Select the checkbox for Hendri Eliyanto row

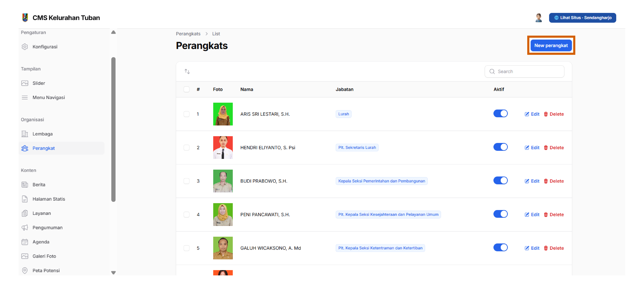[187, 148]
